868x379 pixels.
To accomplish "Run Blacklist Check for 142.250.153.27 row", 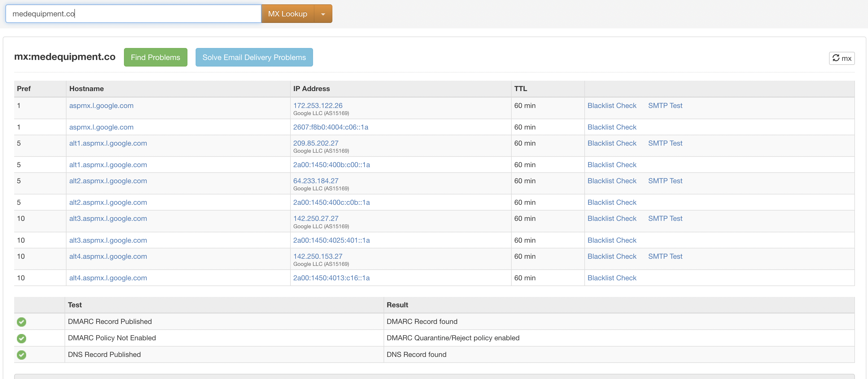I will click(612, 256).
